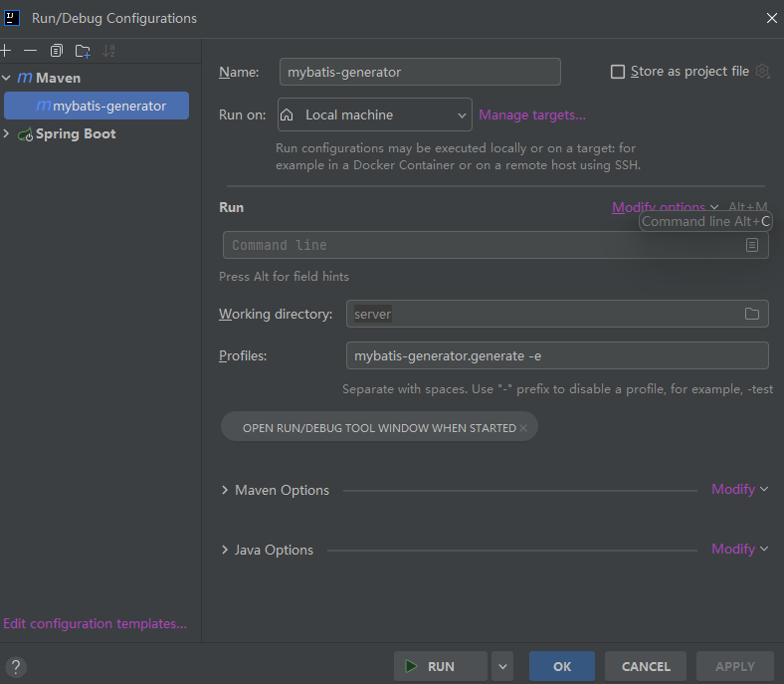
Task: Click the Open Run/Debug Tool Window When Started chip
Action: 379,428
